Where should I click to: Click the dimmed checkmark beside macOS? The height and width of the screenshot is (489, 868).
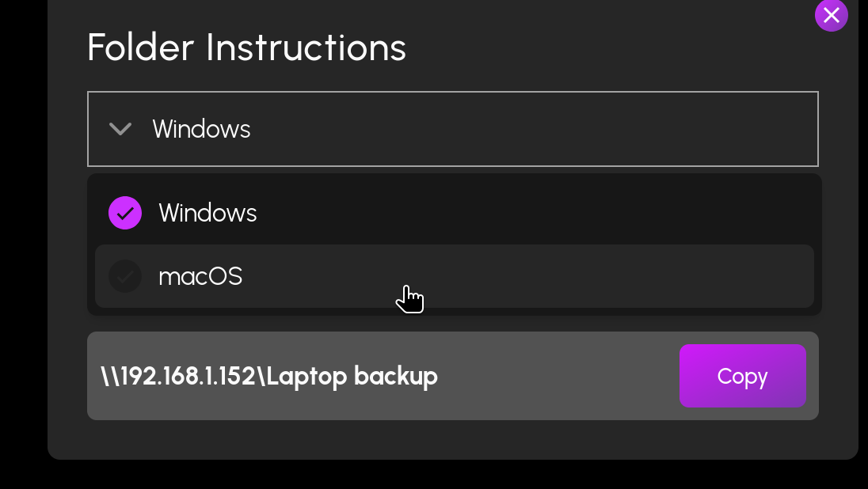125,276
